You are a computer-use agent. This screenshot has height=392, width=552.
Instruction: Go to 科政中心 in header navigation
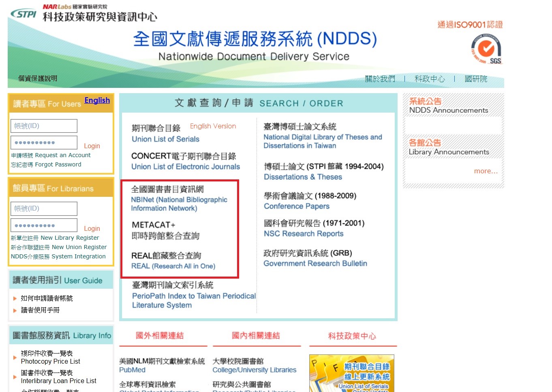[430, 79]
